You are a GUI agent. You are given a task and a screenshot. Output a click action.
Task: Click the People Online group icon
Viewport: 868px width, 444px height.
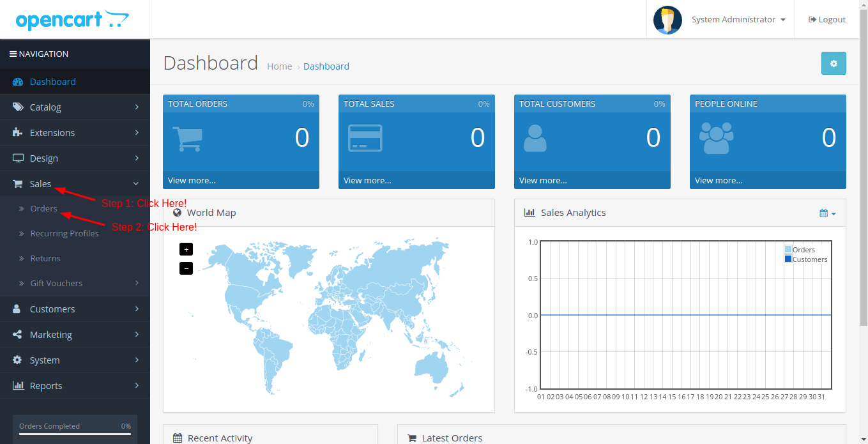coord(717,139)
